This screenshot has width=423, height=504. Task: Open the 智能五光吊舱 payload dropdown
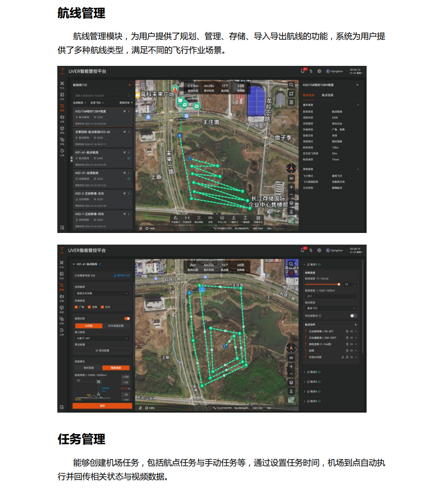[102, 293]
